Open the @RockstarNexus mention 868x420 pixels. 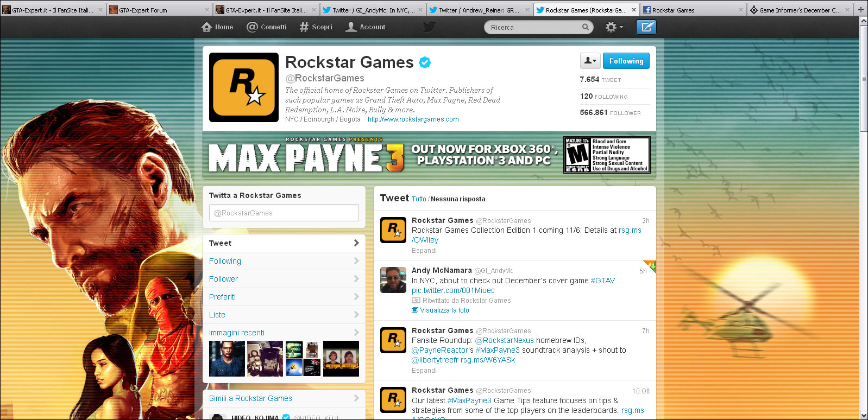pyautogui.click(x=505, y=340)
